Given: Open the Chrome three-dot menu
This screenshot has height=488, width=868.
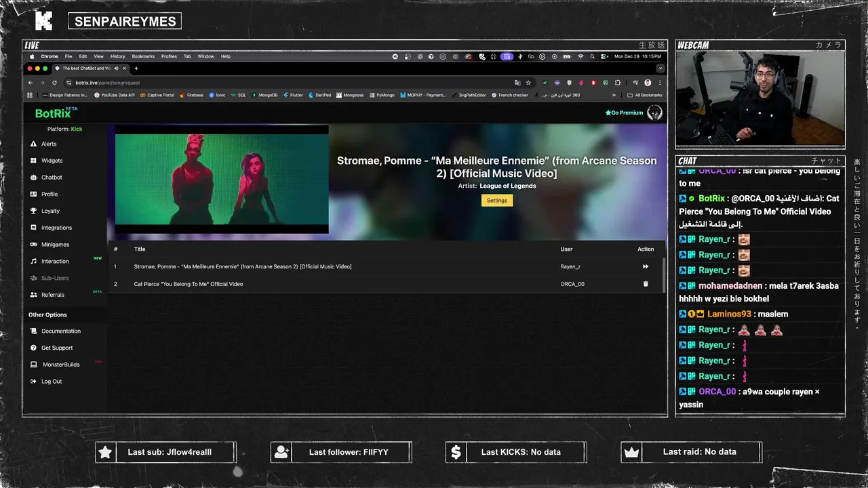Looking at the screenshot, I should (660, 83).
